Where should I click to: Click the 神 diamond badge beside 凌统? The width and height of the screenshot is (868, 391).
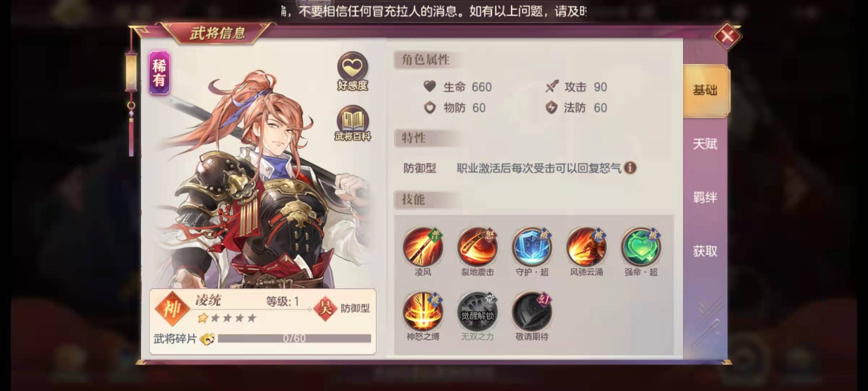[173, 308]
